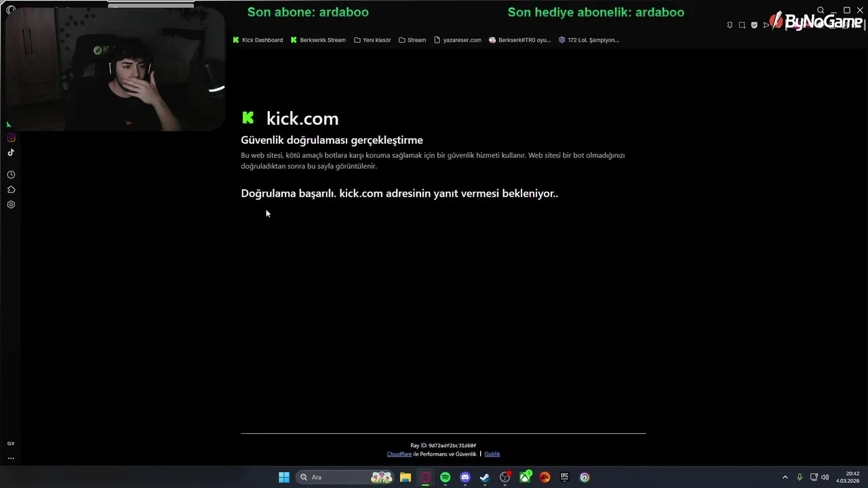Click the green arrow icon in sidebar
Screen dimensions: 868x488
tap(9, 125)
